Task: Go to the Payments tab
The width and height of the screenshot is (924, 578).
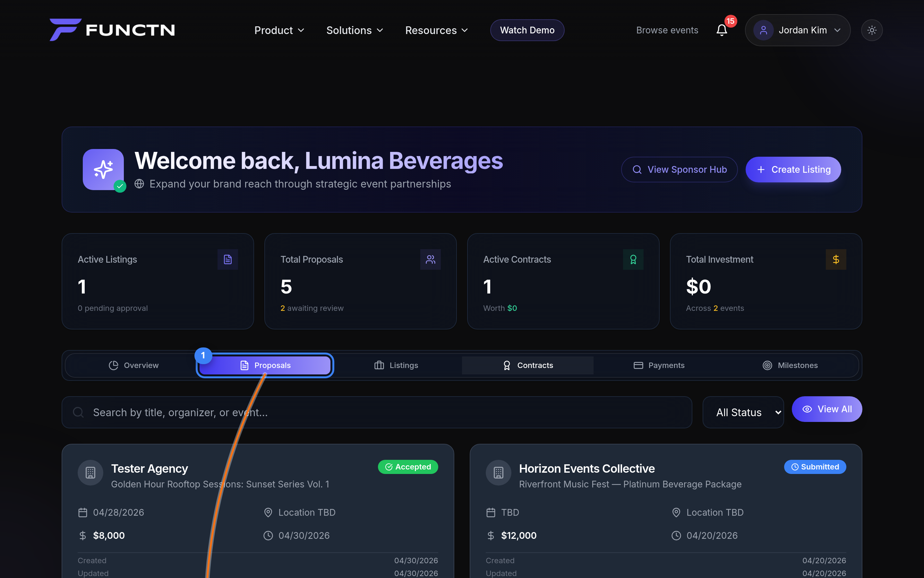Action: pyautogui.click(x=659, y=365)
